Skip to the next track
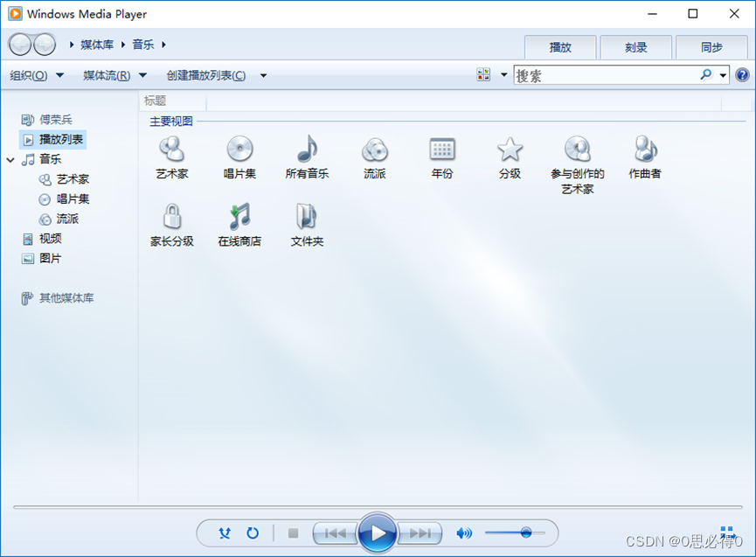 420,533
